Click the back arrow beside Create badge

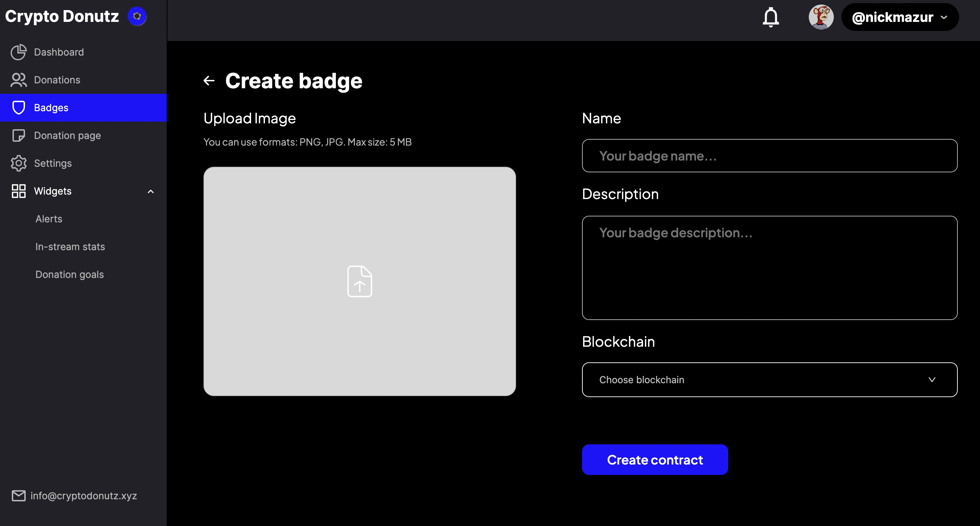click(209, 81)
